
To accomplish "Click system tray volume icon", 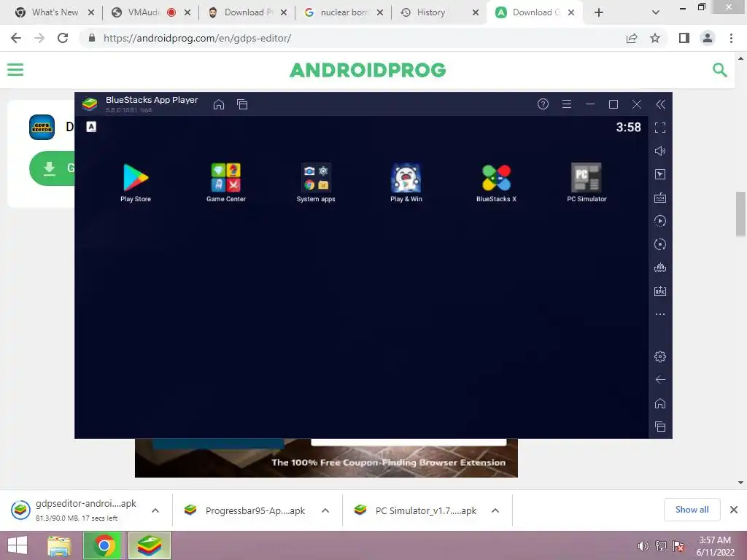I will click(643, 546).
